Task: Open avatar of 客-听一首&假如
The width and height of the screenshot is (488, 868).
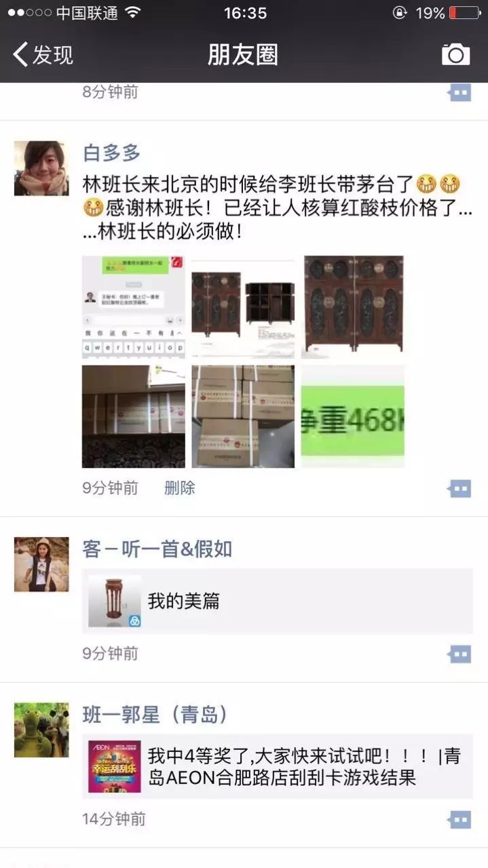Action: [x=41, y=565]
